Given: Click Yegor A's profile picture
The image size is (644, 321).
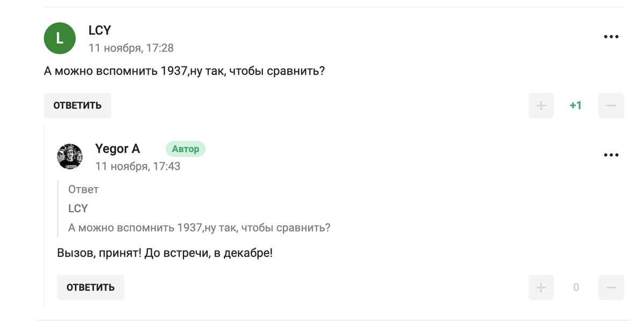Looking at the screenshot, I should coord(71,156).
